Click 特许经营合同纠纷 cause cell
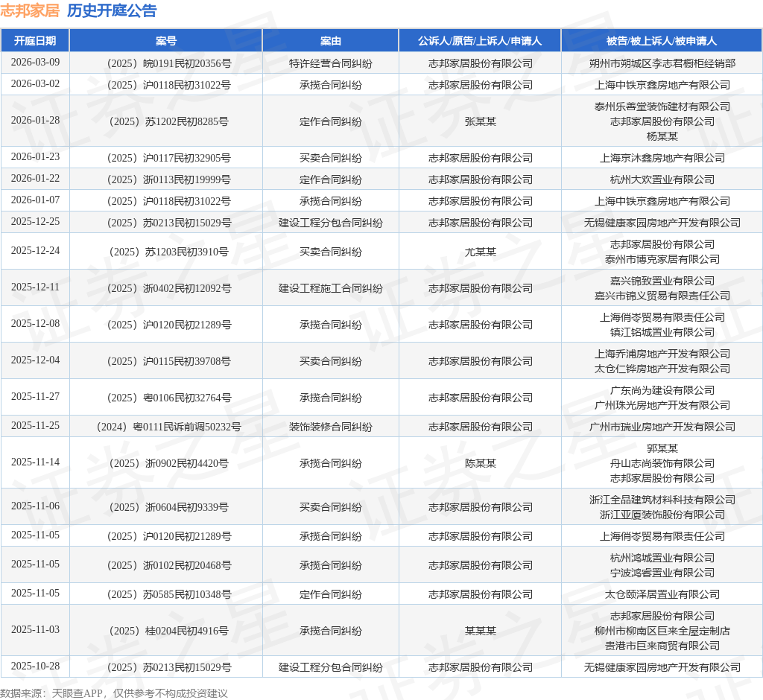Viewport: 763px width, 700px height. click(x=330, y=63)
